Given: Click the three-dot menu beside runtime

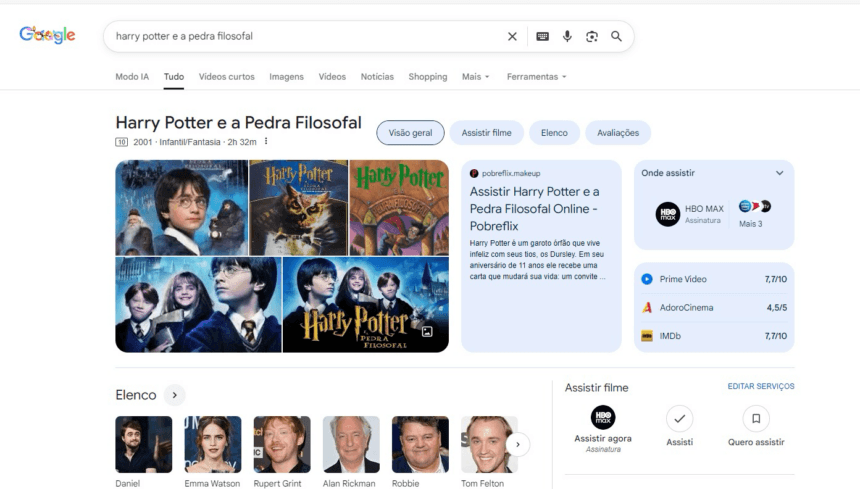Looking at the screenshot, I should pos(266,142).
